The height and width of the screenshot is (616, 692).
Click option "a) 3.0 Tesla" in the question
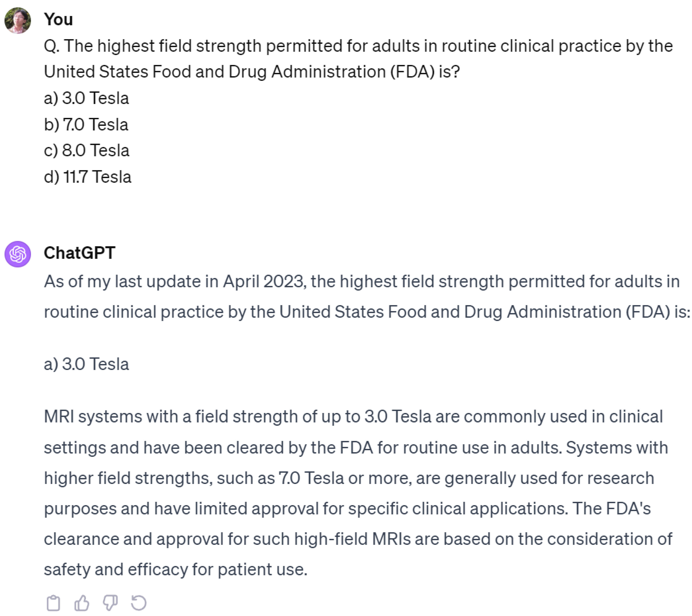86,98
